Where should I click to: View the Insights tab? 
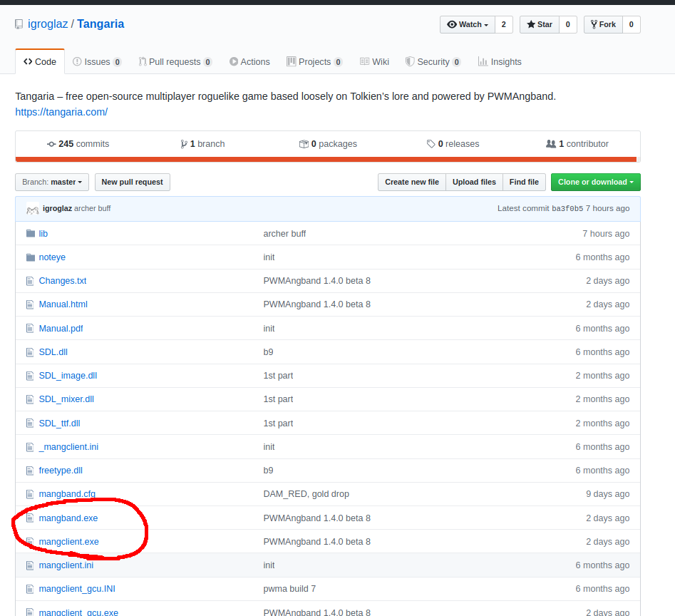(x=500, y=61)
